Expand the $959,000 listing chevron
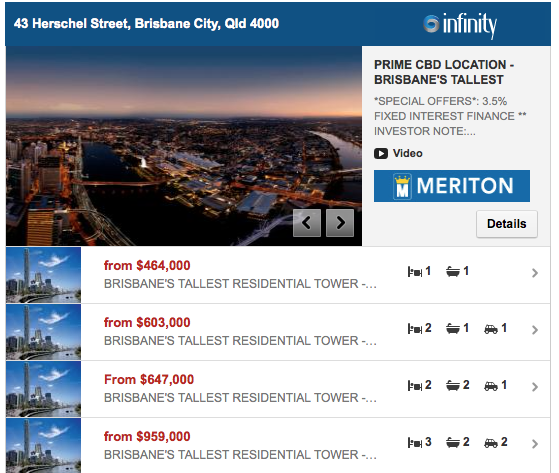The width and height of the screenshot is (559, 473). click(535, 444)
